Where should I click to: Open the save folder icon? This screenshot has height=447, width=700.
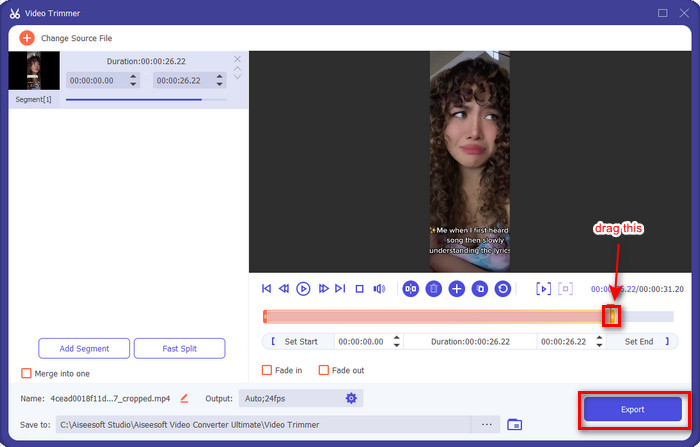[x=514, y=424]
